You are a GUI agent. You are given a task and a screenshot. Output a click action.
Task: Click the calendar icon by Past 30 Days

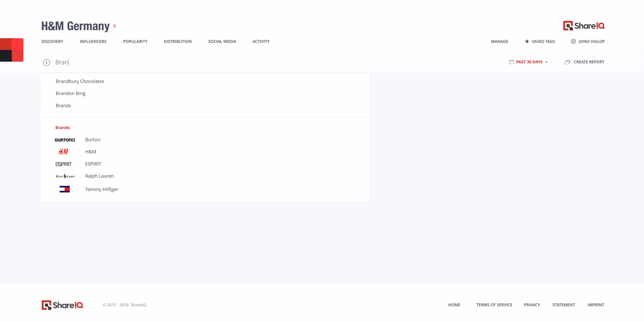click(x=512, y=62)
